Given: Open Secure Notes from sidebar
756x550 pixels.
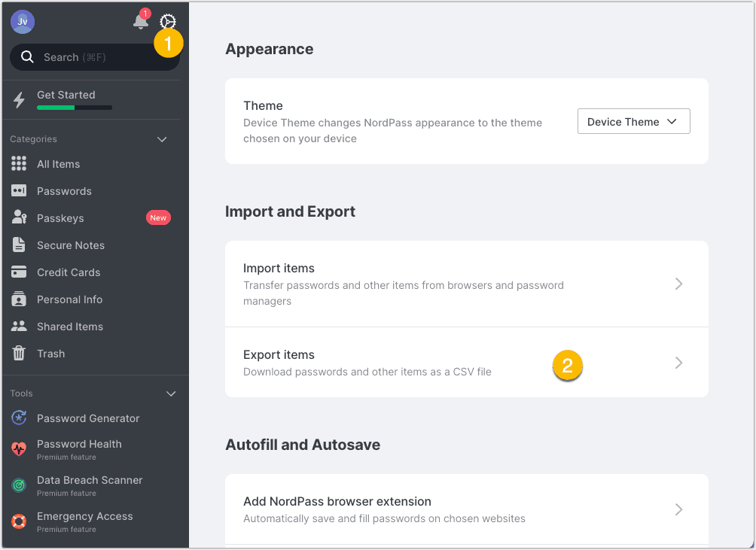Looking at the screenshot, I should click(x=70, y=245).
